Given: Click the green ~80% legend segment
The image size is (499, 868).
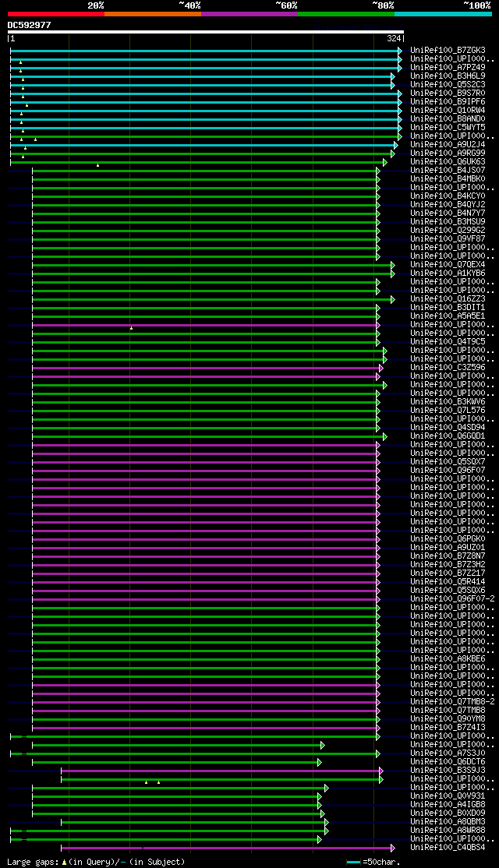Looking at the screenshot, I should click(x=346, y=14).
